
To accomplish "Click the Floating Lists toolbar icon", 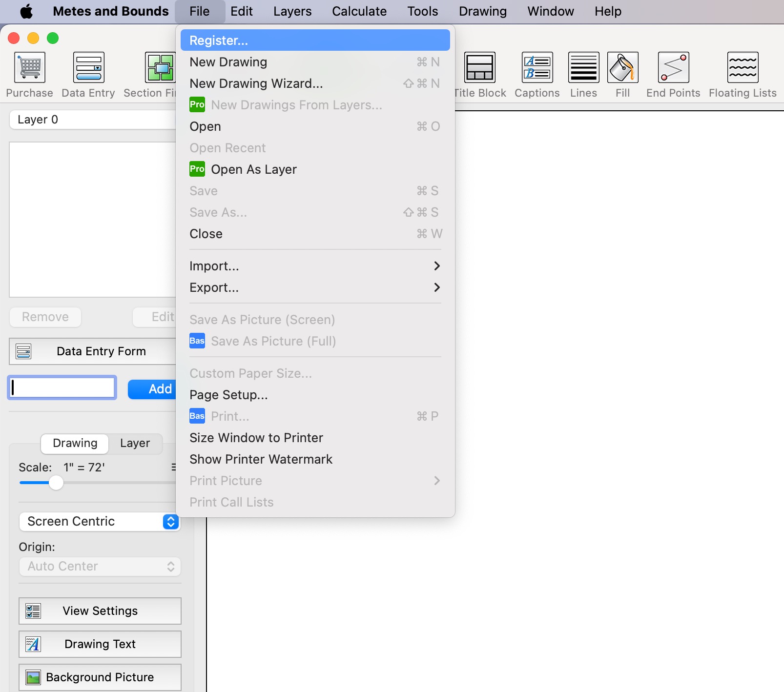I will point(743,68).
